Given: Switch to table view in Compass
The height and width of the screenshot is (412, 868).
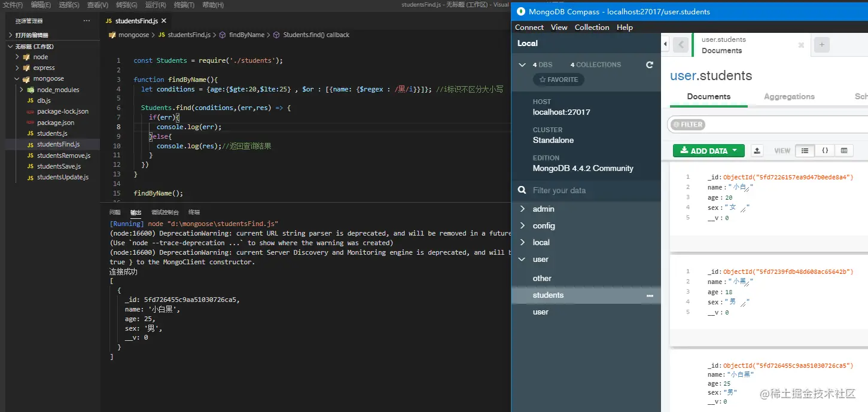Looking at the screenshot, I should [x=844, y=151].
